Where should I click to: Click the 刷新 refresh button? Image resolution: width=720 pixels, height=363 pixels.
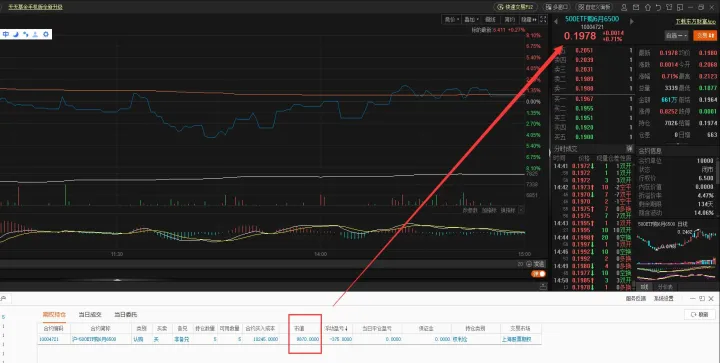point(700,315)
